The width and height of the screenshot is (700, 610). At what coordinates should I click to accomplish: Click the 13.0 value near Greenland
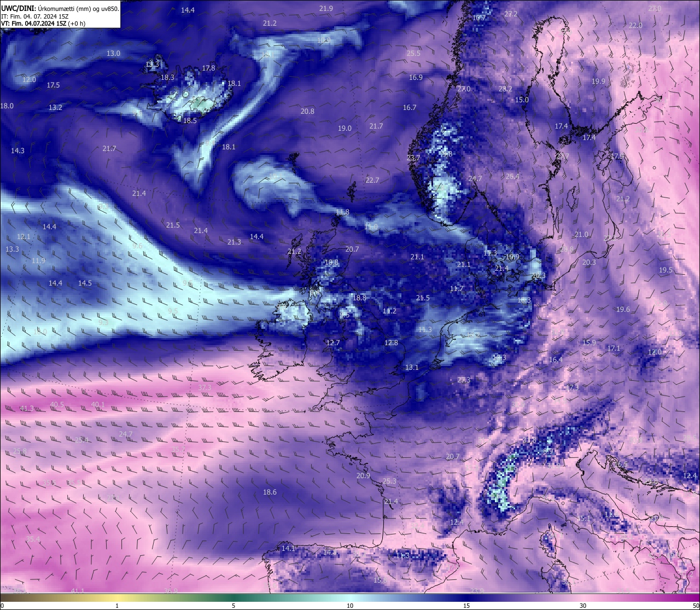[113, 53]
